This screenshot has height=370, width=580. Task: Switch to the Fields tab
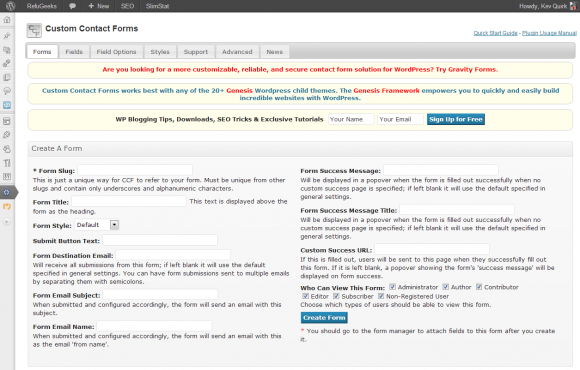(74, 52)
